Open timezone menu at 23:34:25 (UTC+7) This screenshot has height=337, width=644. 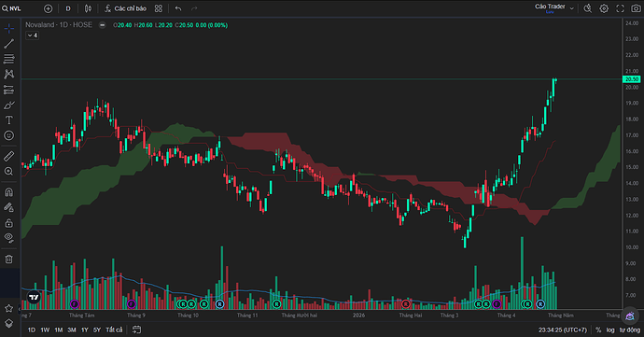563,330
